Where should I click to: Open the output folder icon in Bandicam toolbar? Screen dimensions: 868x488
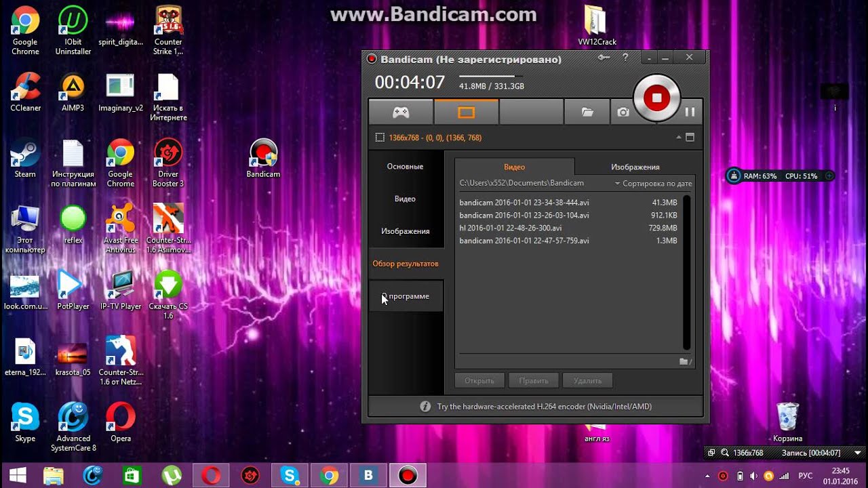[x=587, y=113]
